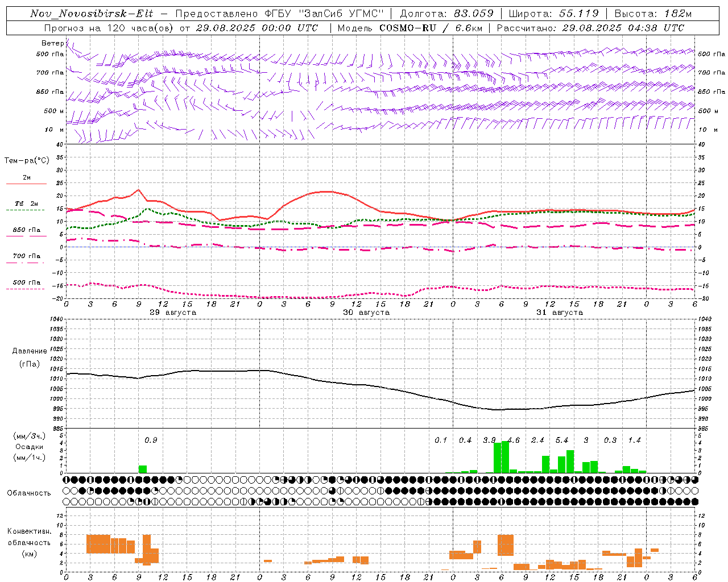Screen dimensions: 728x582
Task: Click the 4.6 precipitation value
Action: click(514, 440)
